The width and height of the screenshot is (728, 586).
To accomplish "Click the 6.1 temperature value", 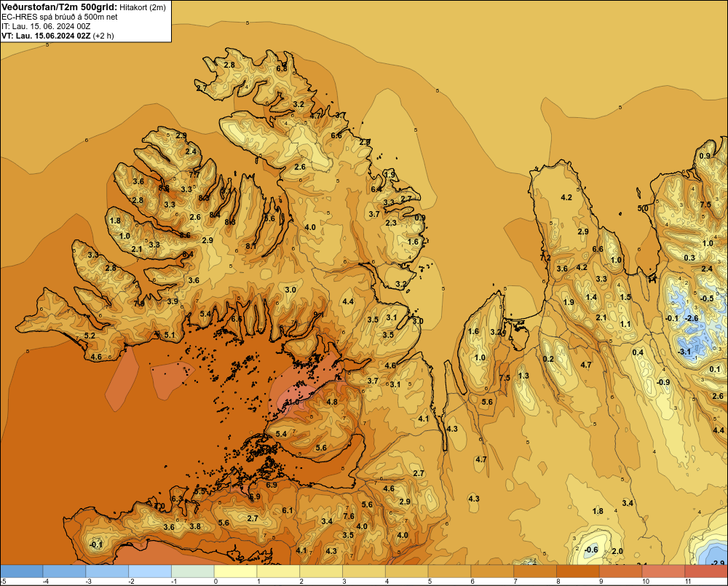I will coord(288,510).
